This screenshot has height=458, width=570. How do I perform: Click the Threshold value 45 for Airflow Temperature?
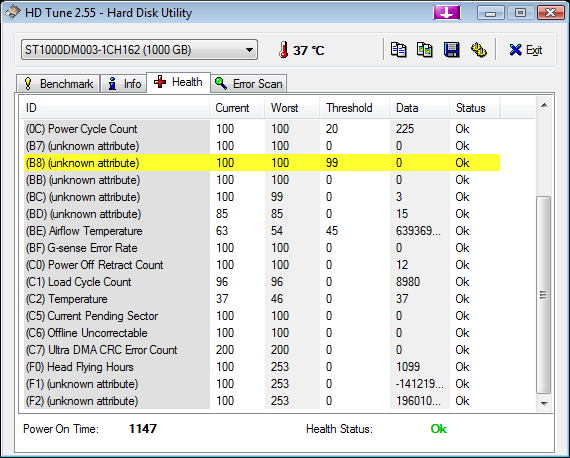click(332, 231)
